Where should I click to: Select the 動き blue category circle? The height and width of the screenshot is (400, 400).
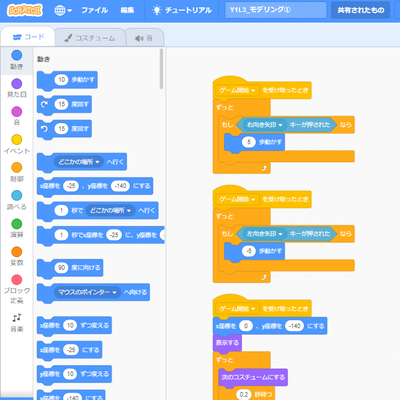click(x=17, y=55)
